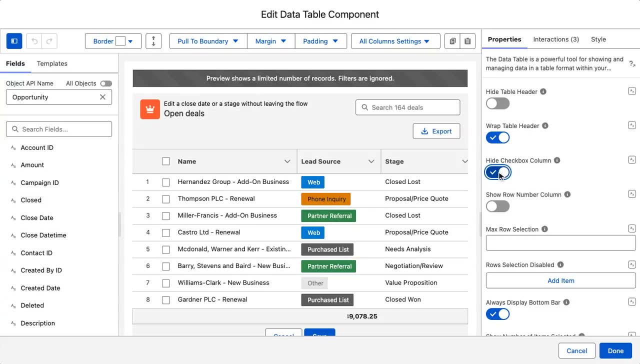640x364 pixels.
Task: Toggle the left sidebar panel icon
Action: pyautogui.click(x=14, y=41)
